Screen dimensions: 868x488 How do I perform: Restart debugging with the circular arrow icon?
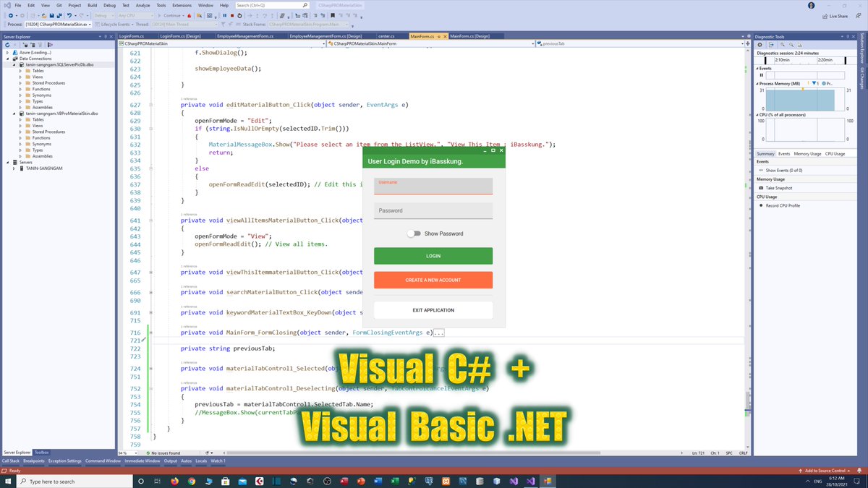(239, 15)
